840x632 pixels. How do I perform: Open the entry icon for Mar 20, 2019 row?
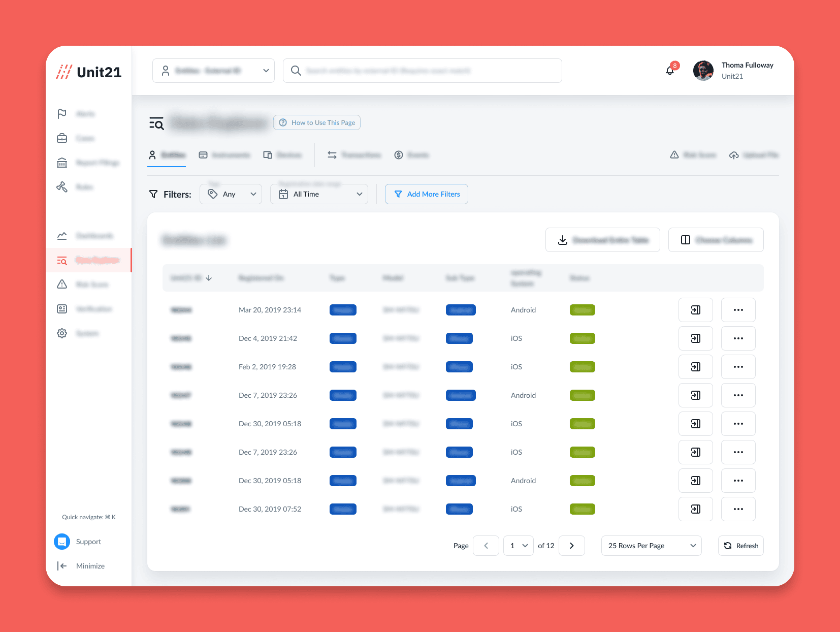(695, 310)
